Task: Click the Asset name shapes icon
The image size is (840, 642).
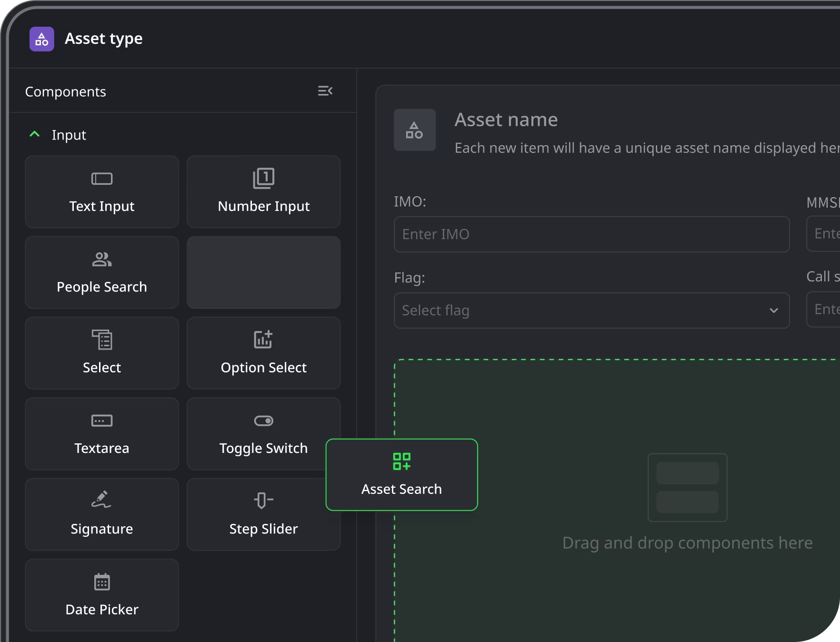Action: tap(415, 130)
